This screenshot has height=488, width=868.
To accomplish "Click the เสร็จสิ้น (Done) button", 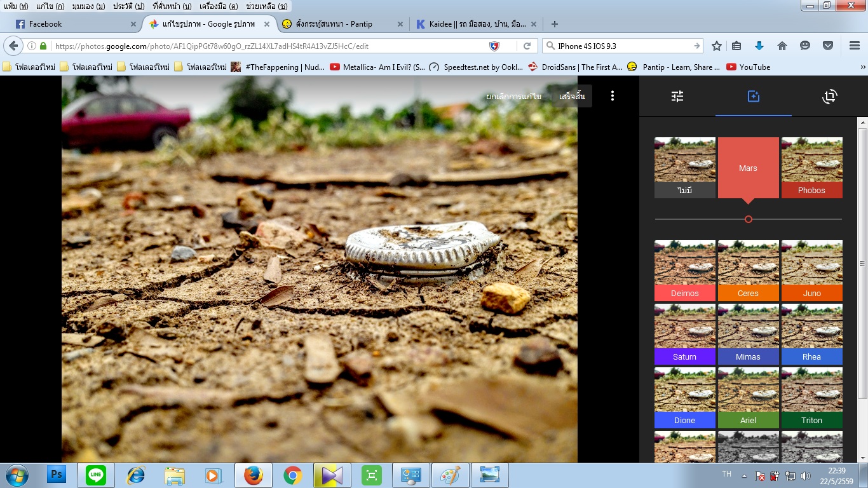I will (572, 97).
